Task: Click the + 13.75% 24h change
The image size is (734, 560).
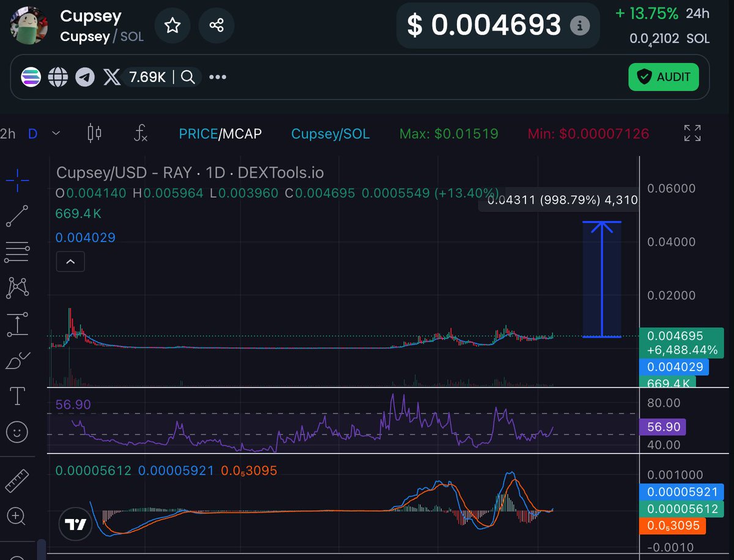Action: 647,13
